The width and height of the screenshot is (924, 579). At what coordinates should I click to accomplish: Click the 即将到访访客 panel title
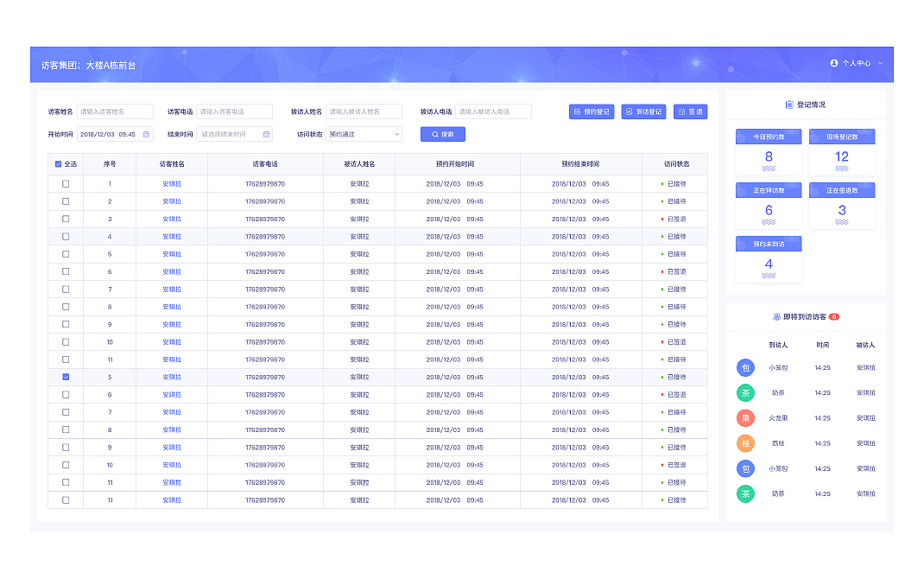point(804,316)
